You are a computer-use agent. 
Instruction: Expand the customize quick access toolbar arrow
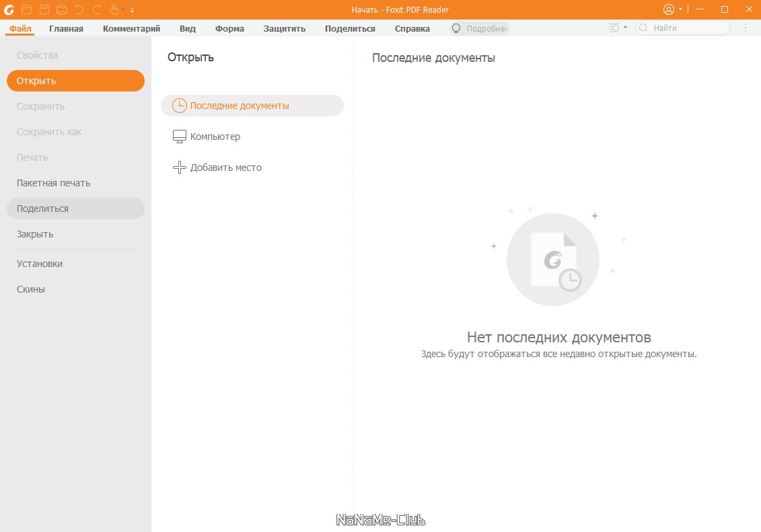point(132,11)
